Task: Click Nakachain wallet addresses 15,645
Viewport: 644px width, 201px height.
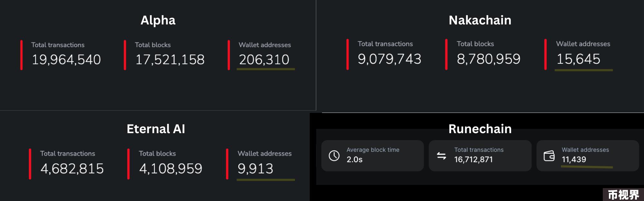Action: coord(578,59)
